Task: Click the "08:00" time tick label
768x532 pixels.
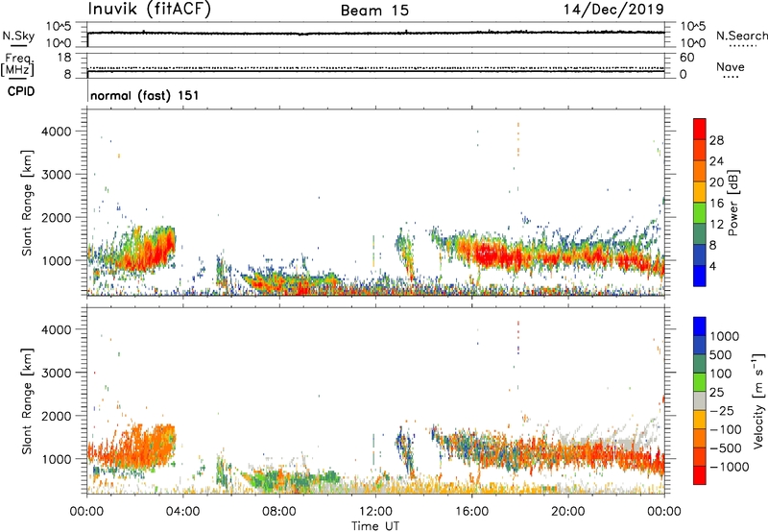Action: pyautogui.click(x=279, y=512)
